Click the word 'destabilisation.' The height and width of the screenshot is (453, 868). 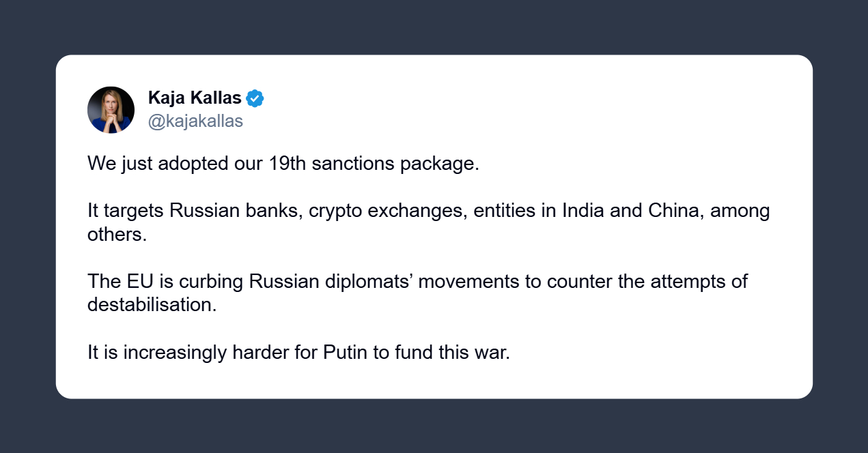152,304
